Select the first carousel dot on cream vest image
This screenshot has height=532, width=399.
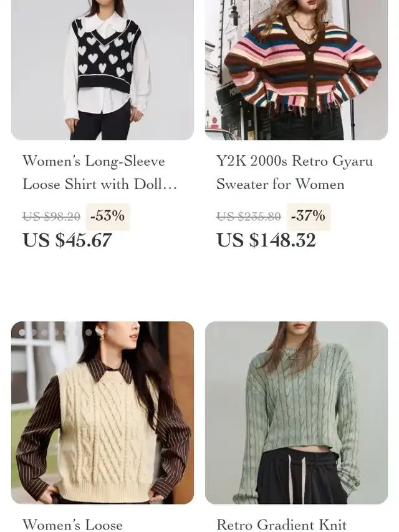[x=22, y=332]
